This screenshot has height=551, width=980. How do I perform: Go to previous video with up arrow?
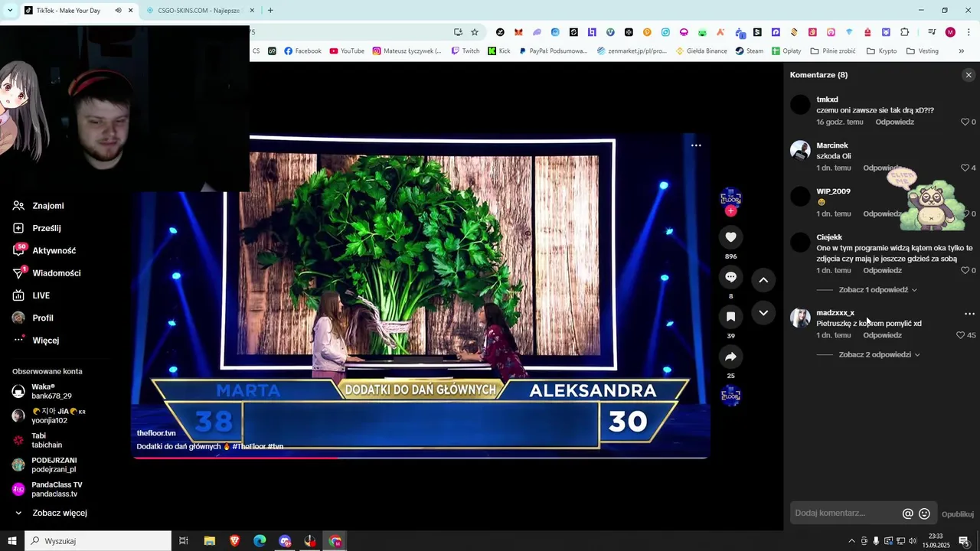point(763,280)
